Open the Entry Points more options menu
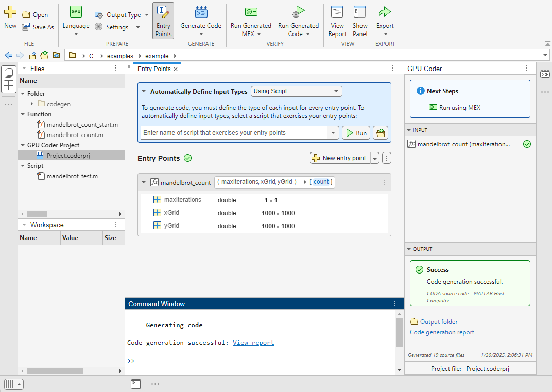The width and height of the screenshot is (552, 392). tap(387, 158)
